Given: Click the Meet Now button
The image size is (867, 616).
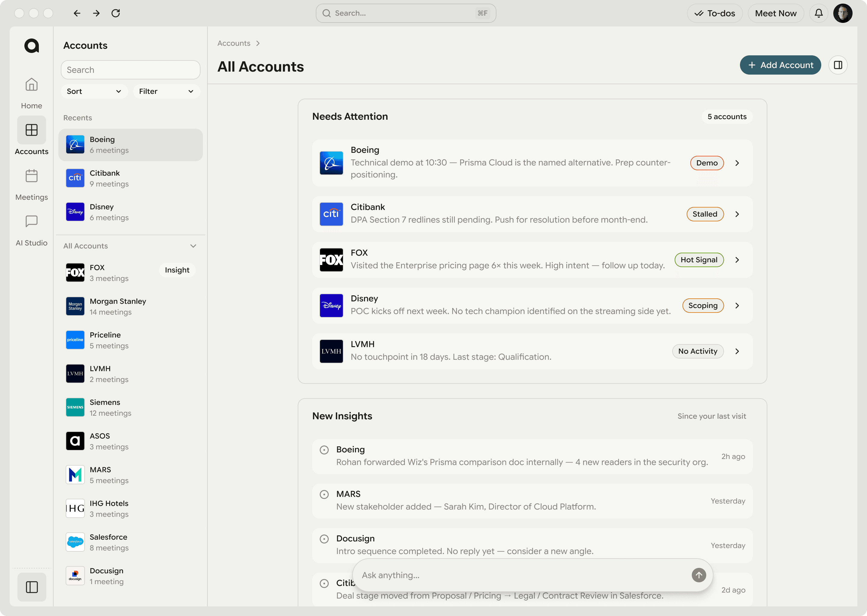Looking at the screenshot, I should (775, 13).
